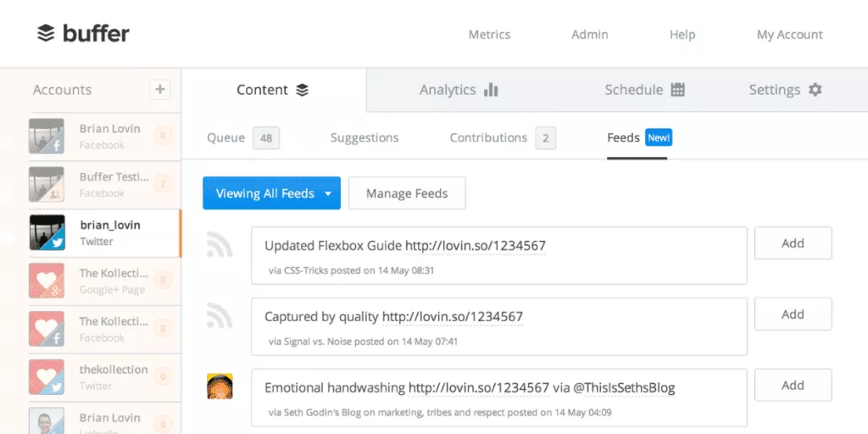Click Seth Godin avatar beside Emotional handwashing
This screenshot has width=868, height=434.
[220, 387]
